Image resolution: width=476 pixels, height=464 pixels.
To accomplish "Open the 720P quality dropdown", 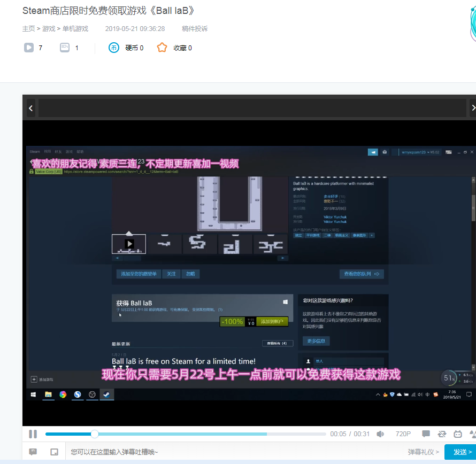I will click(403, 434).
